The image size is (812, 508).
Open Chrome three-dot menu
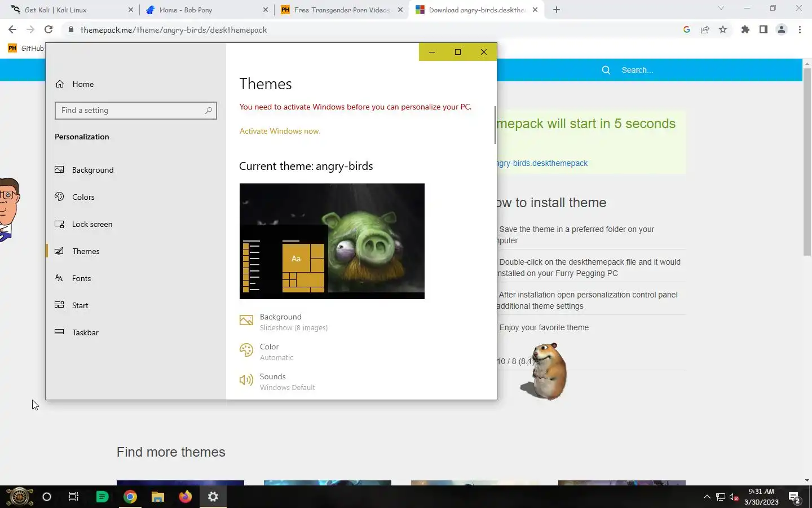[x=800, y=29]
